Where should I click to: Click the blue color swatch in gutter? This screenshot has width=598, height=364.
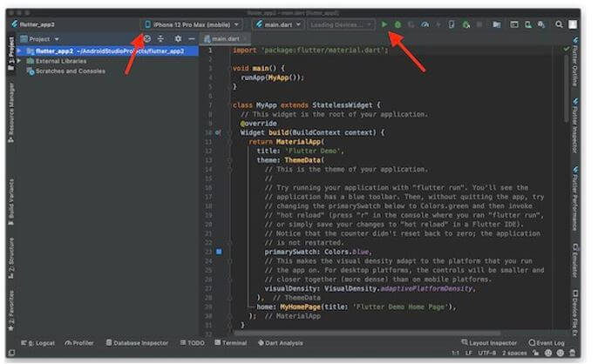coord(219,251)
